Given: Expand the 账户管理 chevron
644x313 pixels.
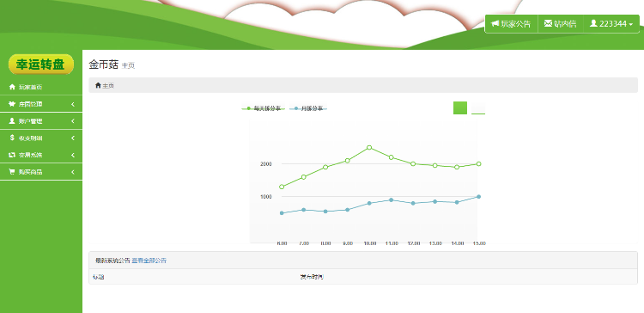Looking at the screenshot, I should coord(73,121).
